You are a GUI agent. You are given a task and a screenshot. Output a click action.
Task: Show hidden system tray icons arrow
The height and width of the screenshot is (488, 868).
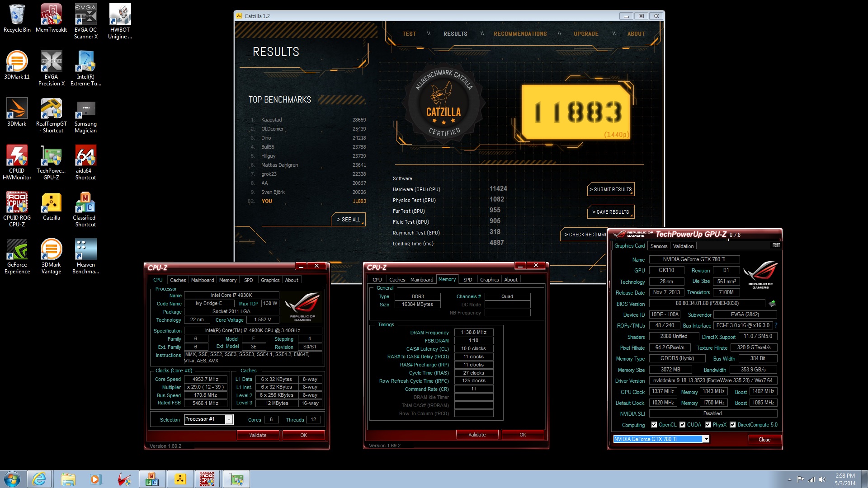click(x=789, y=479)
